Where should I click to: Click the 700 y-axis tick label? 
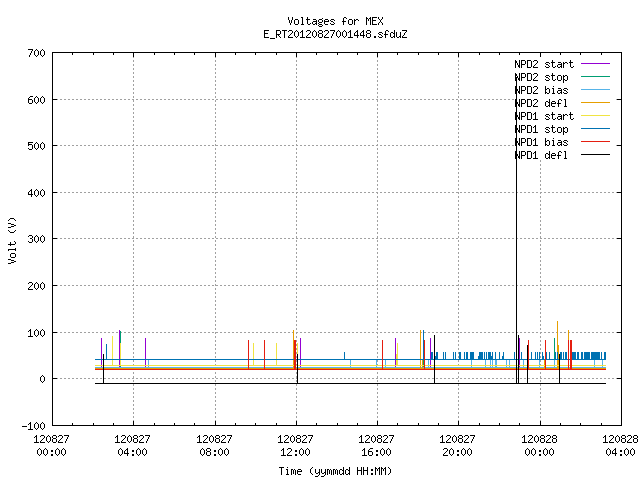(x=36, y=53)
